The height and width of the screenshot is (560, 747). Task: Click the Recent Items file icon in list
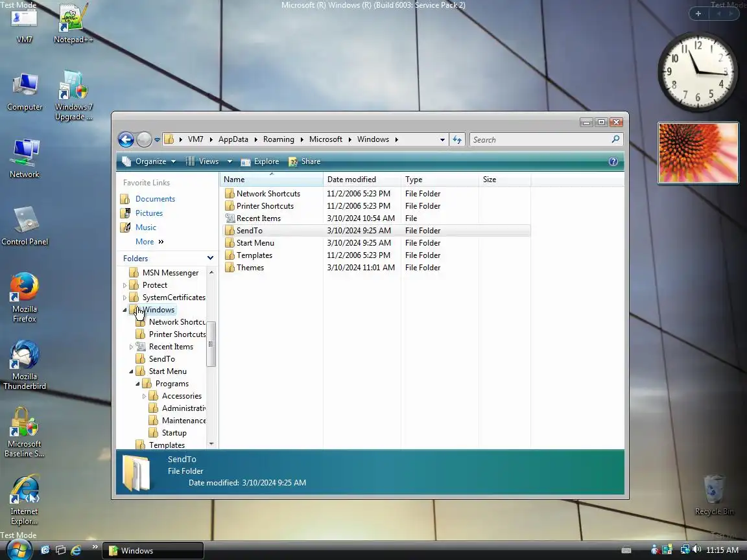tap(230, 218)
